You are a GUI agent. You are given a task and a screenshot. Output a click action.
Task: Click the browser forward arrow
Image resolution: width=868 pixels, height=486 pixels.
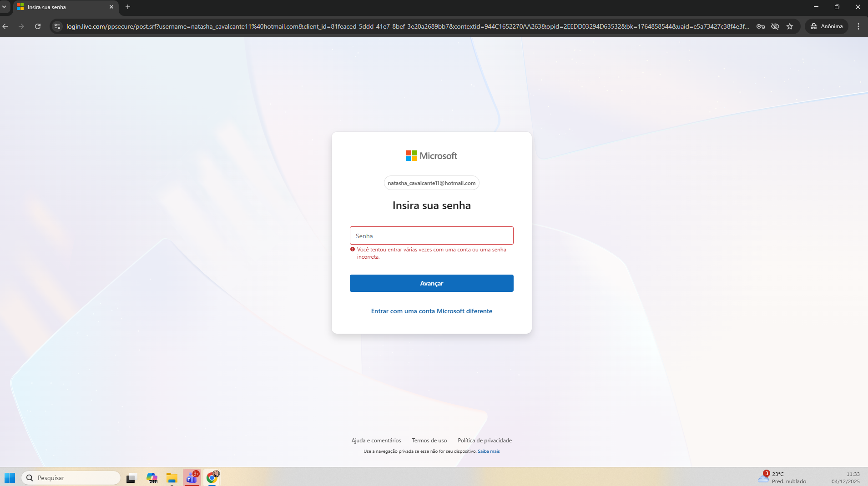[x=21, y=26]
